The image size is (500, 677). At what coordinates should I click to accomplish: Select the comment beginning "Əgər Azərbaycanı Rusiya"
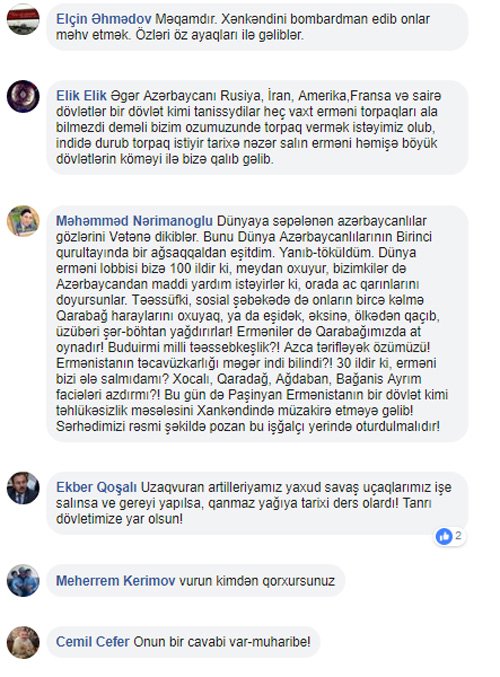click(257, 127)
